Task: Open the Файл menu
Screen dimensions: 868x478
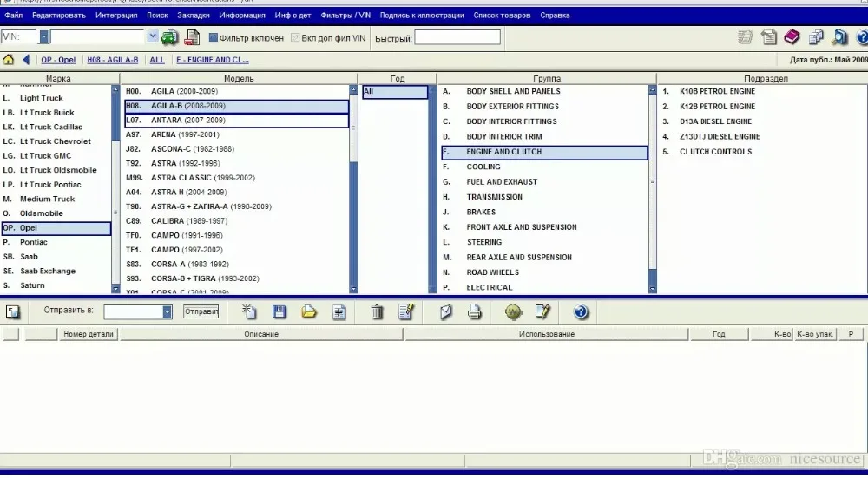Action: (14, 16)
